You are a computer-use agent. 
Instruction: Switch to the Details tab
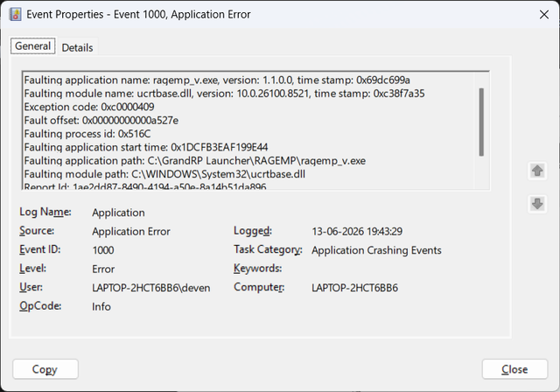click(77, 47)
